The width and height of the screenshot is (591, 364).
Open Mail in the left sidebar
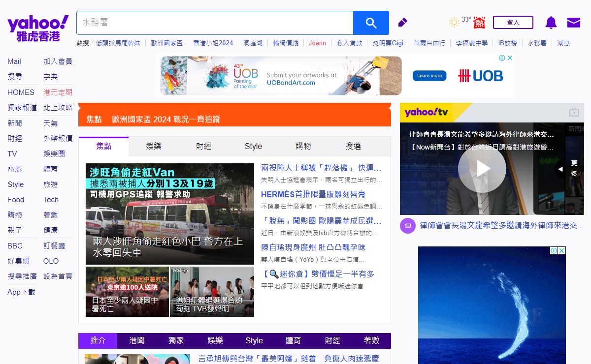pyautogui.click(x=14, y=61)
